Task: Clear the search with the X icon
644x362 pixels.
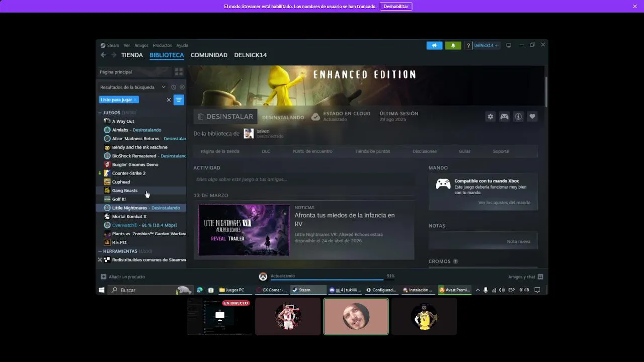Action: (x=169, y=100)
